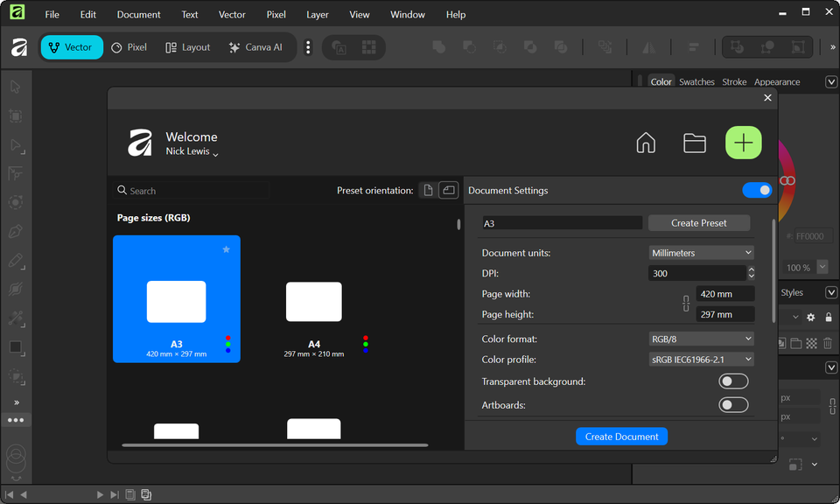Select the Pen tool in left toolbar
The height and width of the screenshot is (504, 840).
[x=16, y=231]
